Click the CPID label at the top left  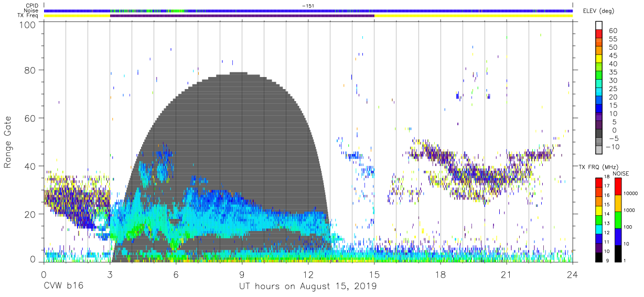32,6
